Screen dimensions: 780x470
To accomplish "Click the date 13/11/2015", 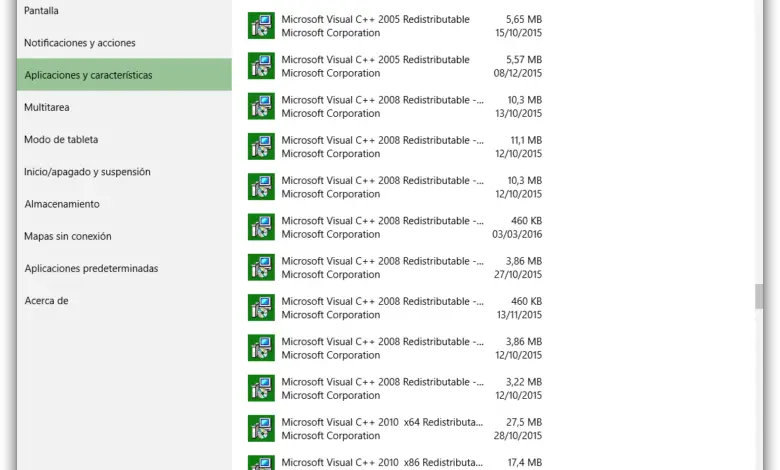I will point(519,315).
